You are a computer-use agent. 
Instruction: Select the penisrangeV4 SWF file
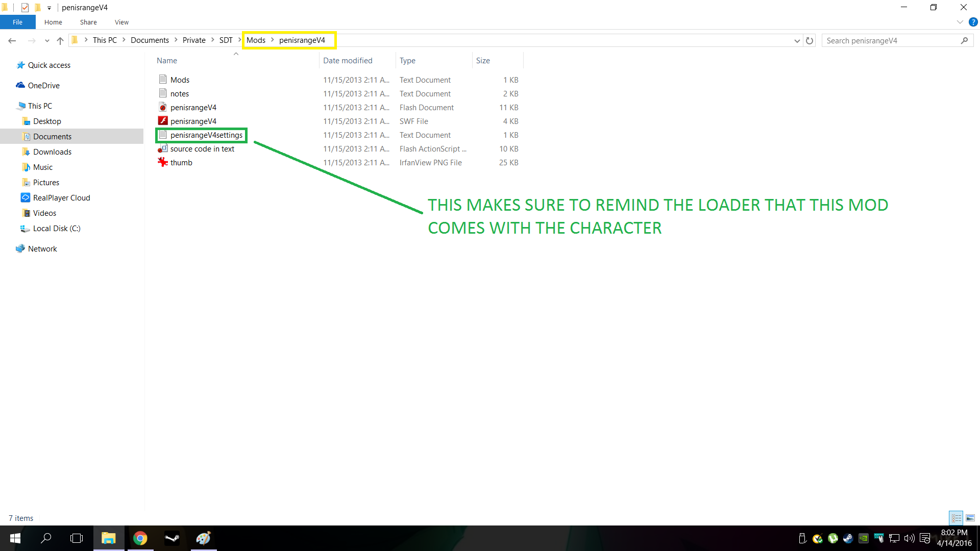click(x=193, y=121)
